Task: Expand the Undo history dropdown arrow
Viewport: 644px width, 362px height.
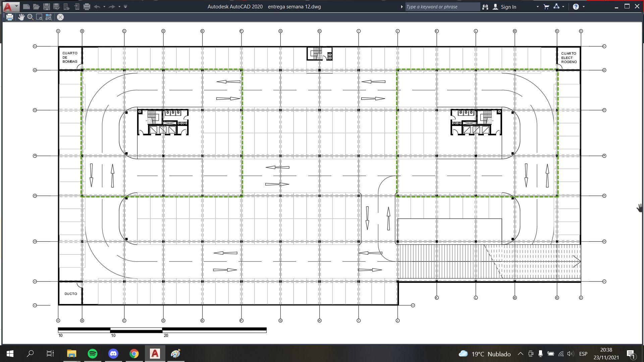Action: [x=104, y=7]
